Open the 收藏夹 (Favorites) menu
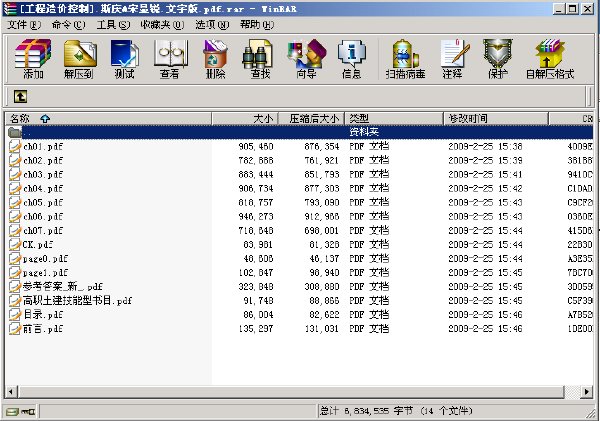This screenshot has width=600, height=421. click(x=162, y=25)
